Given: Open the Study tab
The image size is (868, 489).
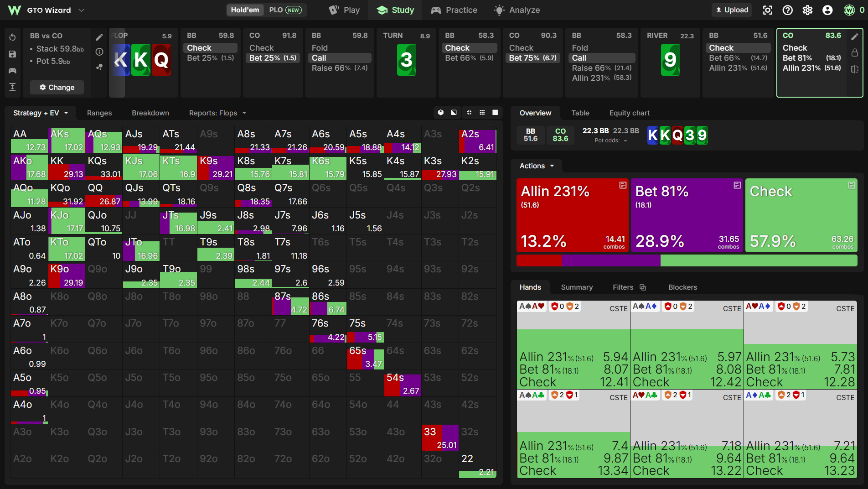Looking at the screenshot, I should point(396,10).
